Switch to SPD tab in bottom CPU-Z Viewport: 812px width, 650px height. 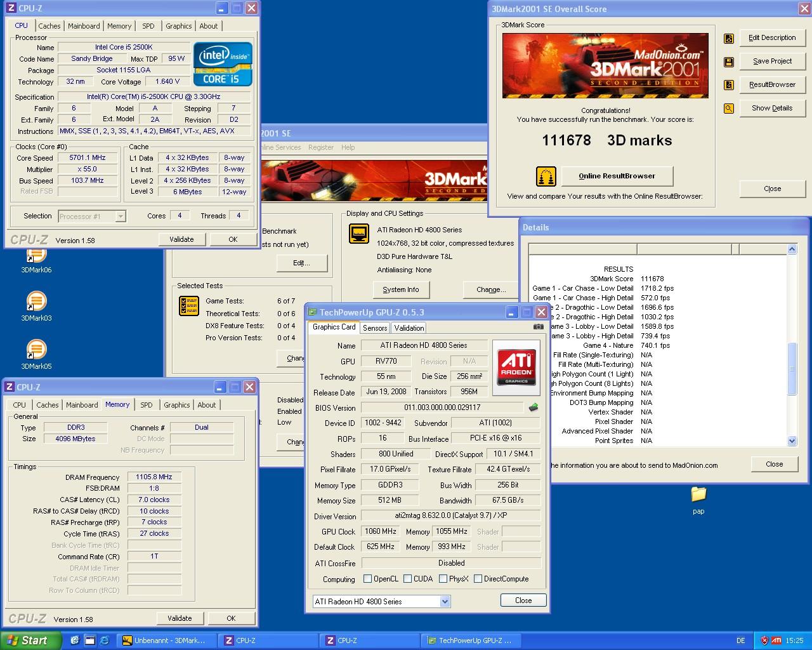pyautogui.click(x=147, y=405)
